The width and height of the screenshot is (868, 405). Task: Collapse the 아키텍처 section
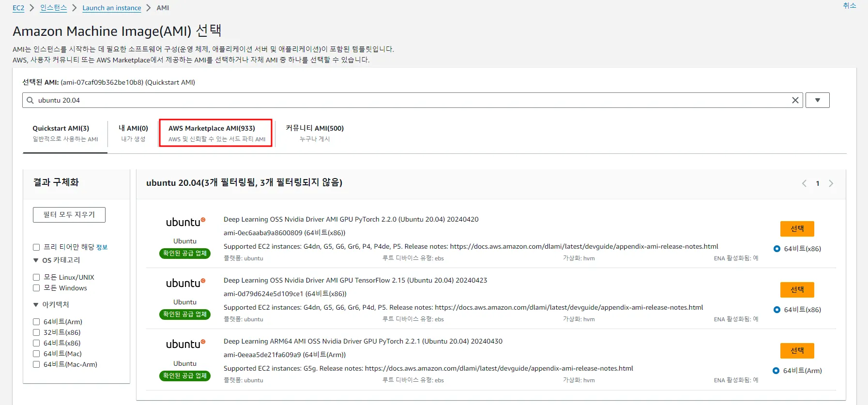click(x=36, y=305)
